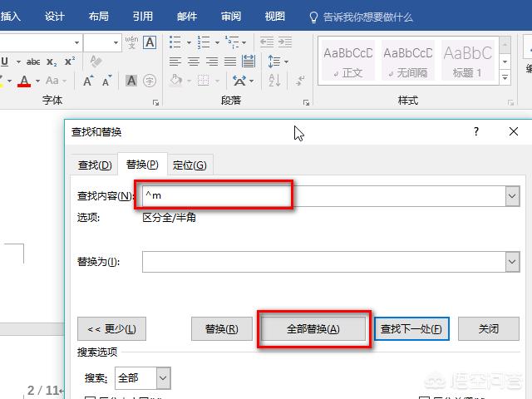532x399 pixels.
Task: Collapse options with << 更少(L)
Action: (x=111, y=329)
